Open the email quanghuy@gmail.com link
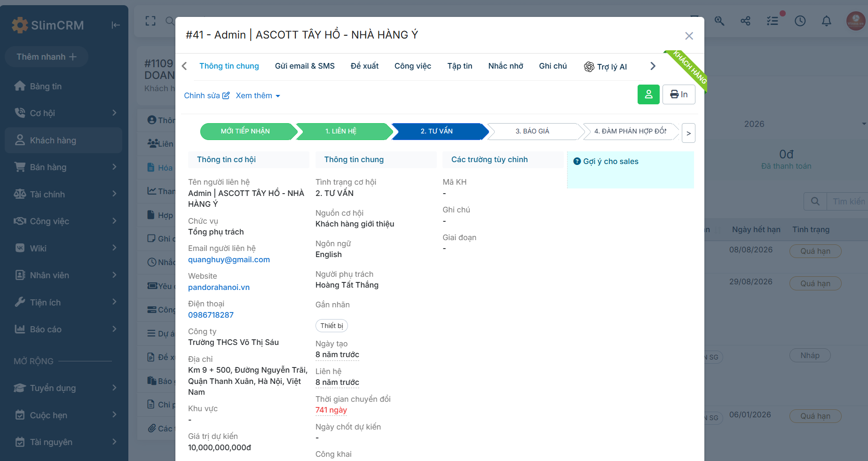 (x=229, y=260)
